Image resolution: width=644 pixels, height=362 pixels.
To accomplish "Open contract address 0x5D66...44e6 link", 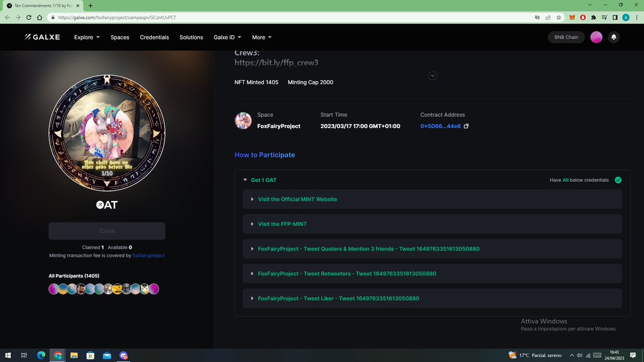I will click(x=440, y=126).
